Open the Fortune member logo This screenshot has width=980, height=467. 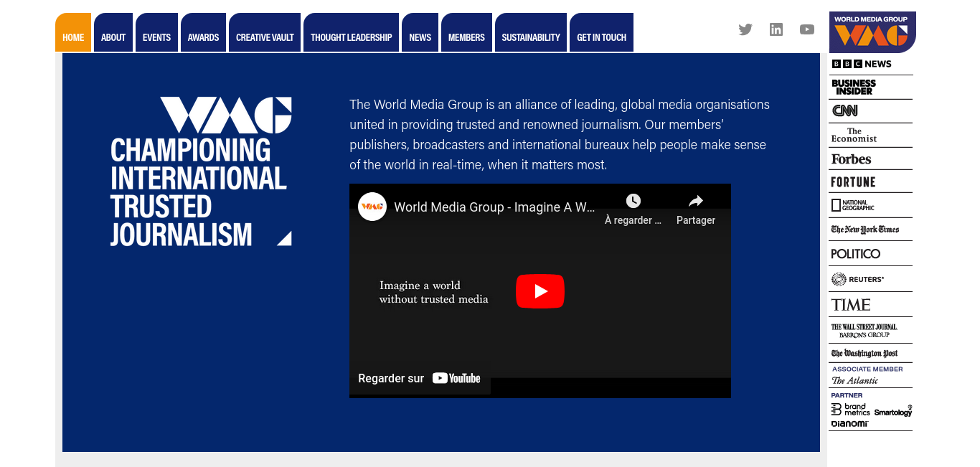853,182
